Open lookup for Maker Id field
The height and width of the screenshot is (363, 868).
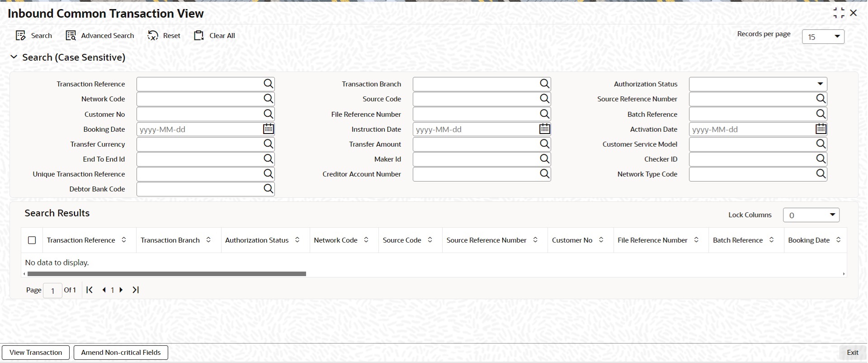(x=545, y=159)
